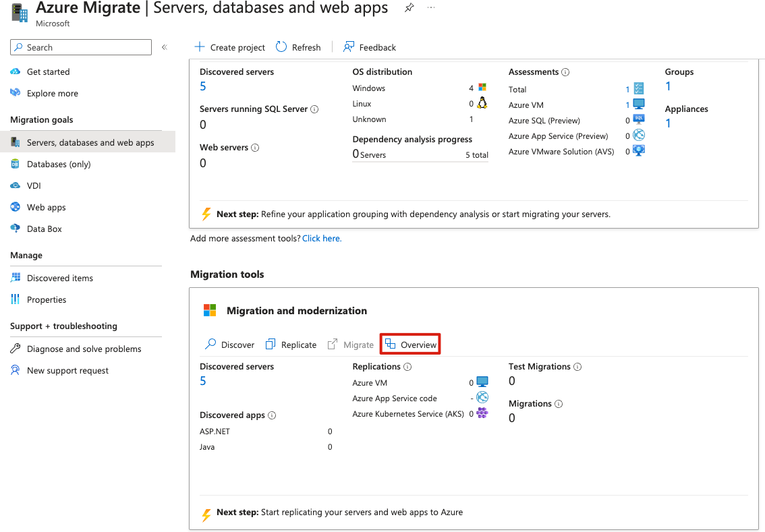Viewport: 765px width, 532px height.
Task: Select Servers, databases and web apps
Action: click(88, 142)
